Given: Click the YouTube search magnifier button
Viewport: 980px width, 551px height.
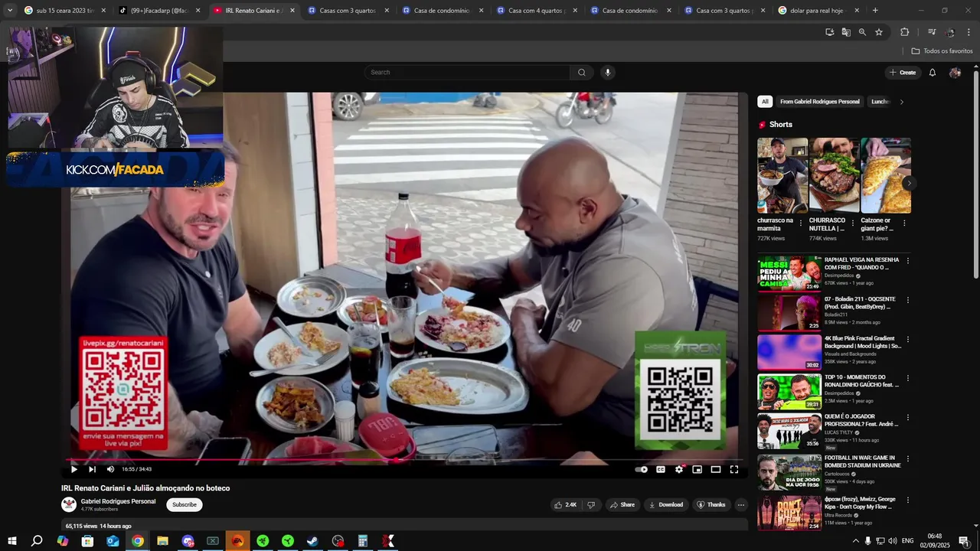Looking at the screenshot, I should 582,73.
